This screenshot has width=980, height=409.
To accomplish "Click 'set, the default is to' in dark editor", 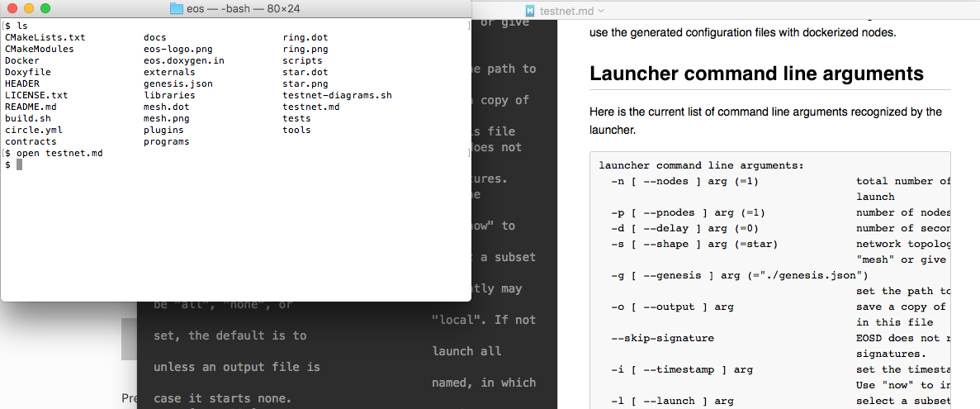I will (230, 335).
